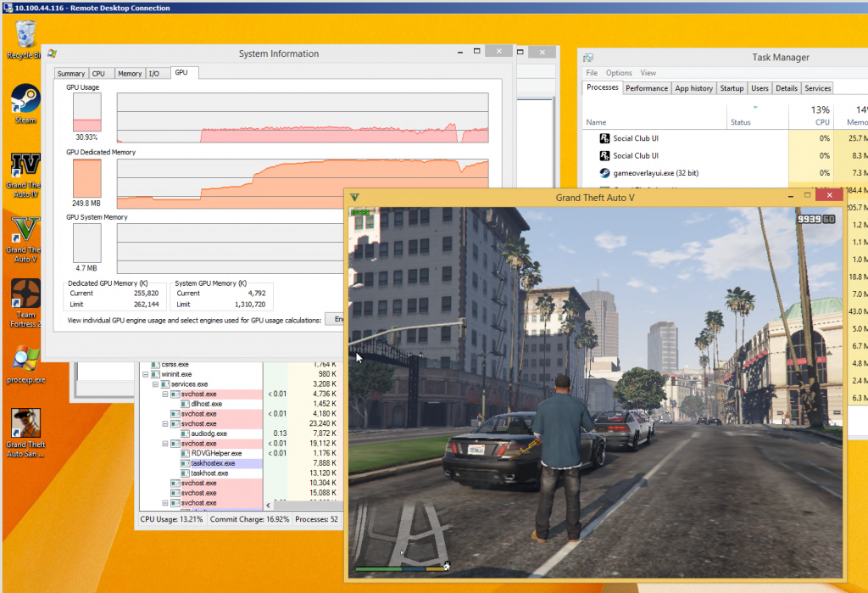Click the System Information window title icon

[x=53, y=53]
